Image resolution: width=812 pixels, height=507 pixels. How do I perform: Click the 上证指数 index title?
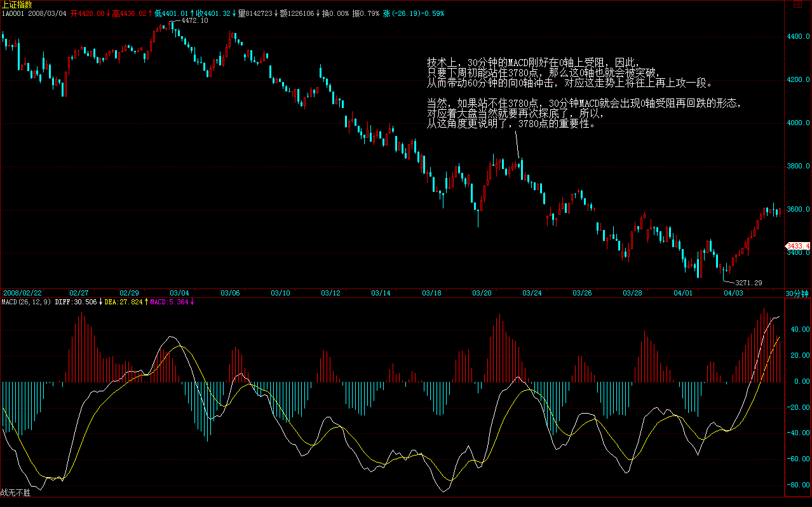17,4
